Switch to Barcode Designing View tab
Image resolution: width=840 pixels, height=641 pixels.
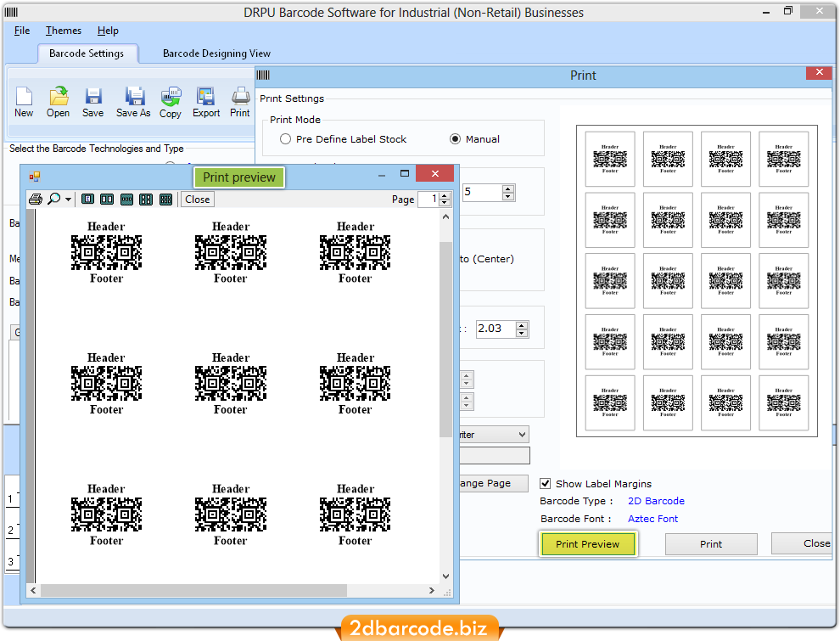coord(216,53)
